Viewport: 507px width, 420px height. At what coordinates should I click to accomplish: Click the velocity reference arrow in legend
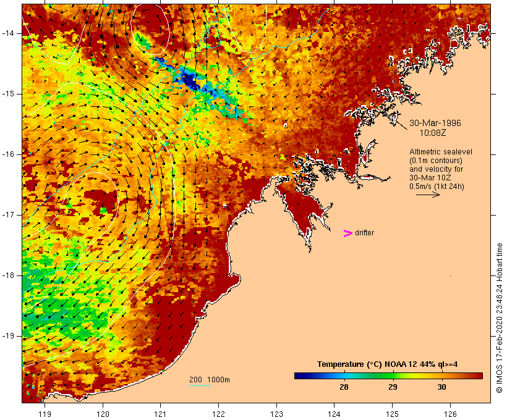tap(428, 195)
